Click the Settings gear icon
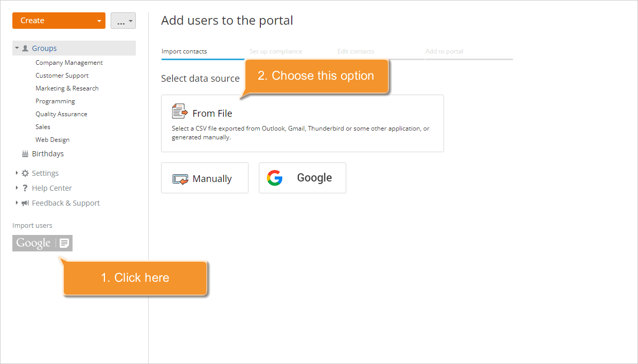 pyautogui.click(x=25, y=173)
